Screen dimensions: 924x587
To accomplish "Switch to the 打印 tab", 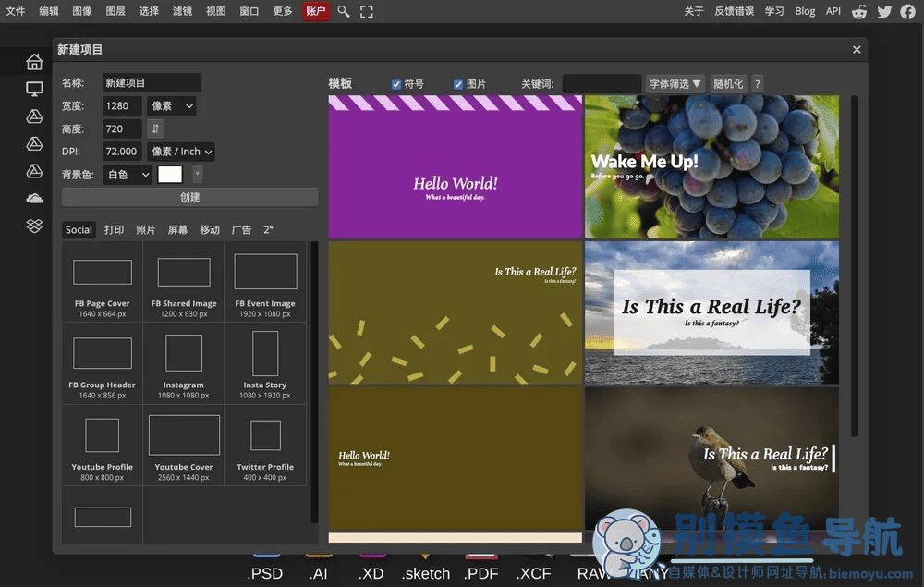I will (x=114, y=230).
